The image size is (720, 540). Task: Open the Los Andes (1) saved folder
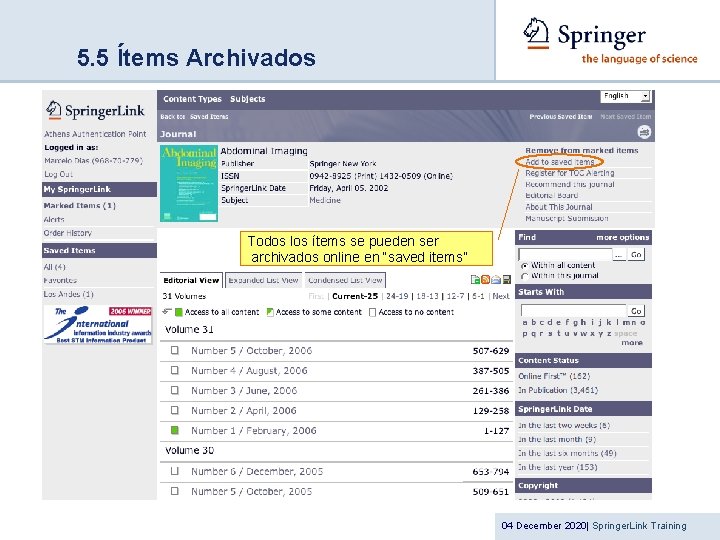[68, 294]
